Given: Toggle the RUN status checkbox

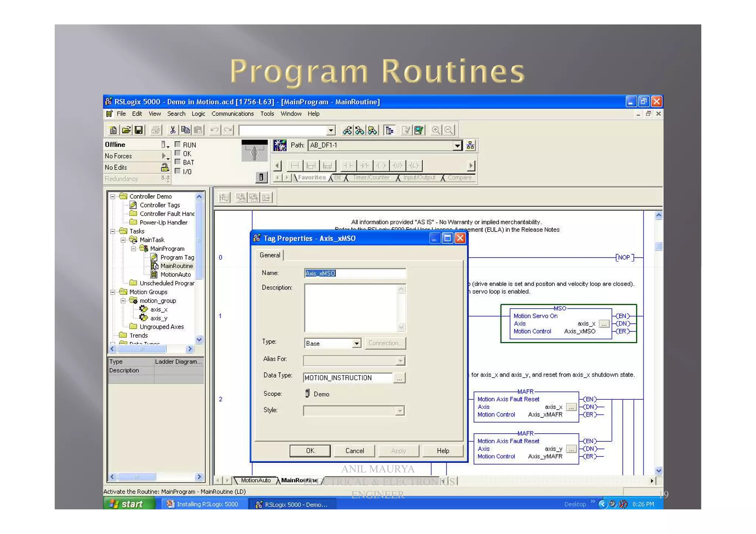Looking at the screenshot, I should coord(178,144).
